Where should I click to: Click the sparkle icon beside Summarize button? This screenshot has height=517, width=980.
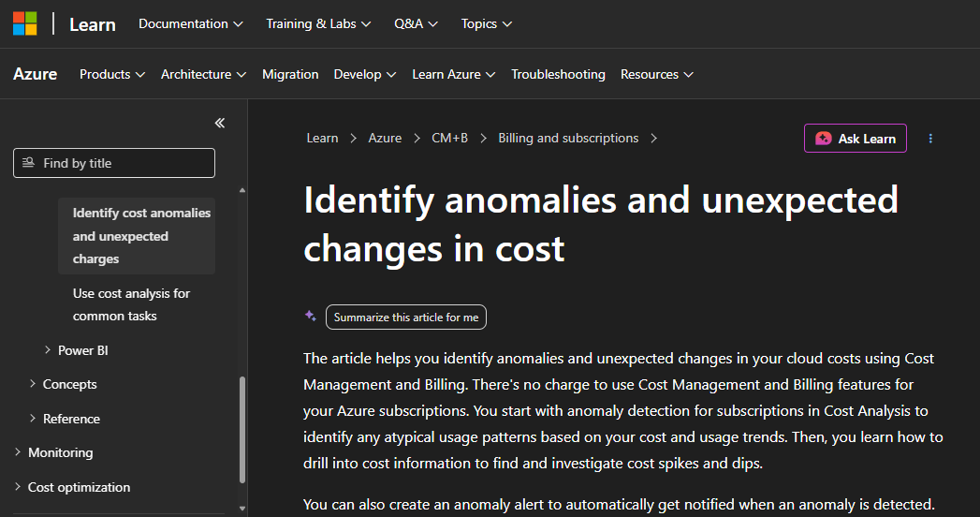coord(311,316)
